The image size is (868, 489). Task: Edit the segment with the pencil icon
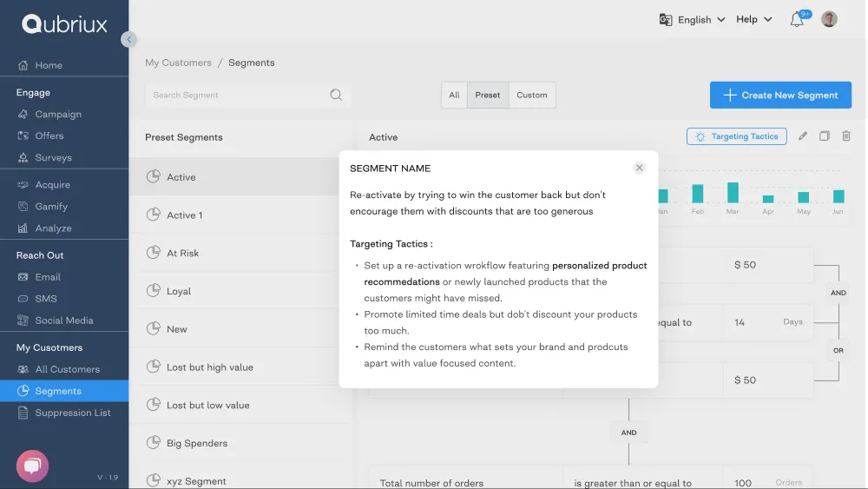coord(803,136)
